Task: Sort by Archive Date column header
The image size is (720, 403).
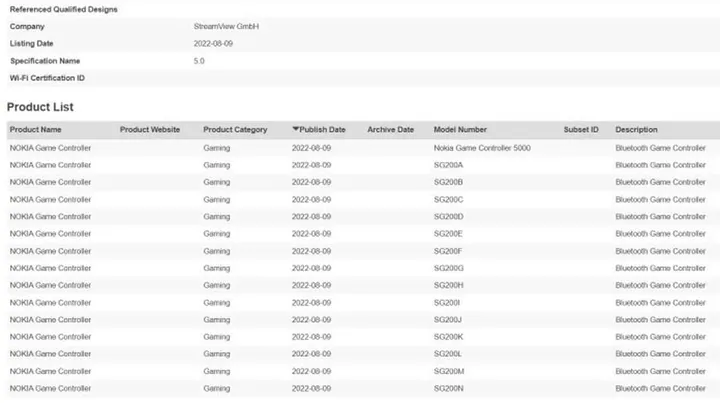Action: click(390, 130)
